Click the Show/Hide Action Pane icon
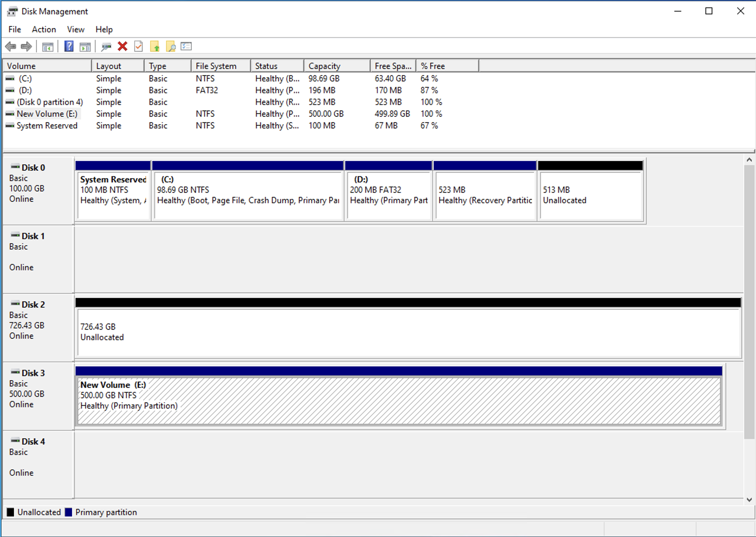This screenshot has height=537, width=756. [x=85, y=46]
